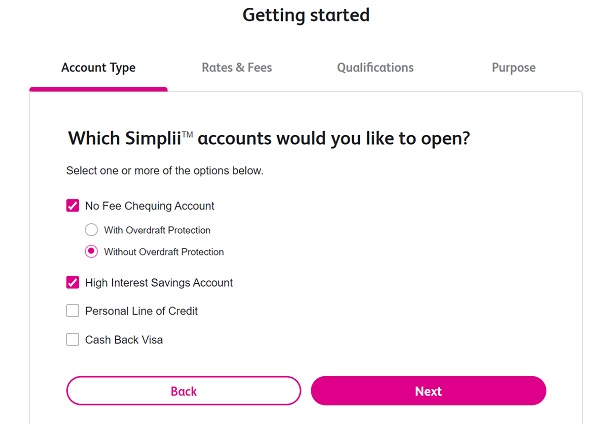Enable the Cash Back Visa checkbox

(72, 340)
